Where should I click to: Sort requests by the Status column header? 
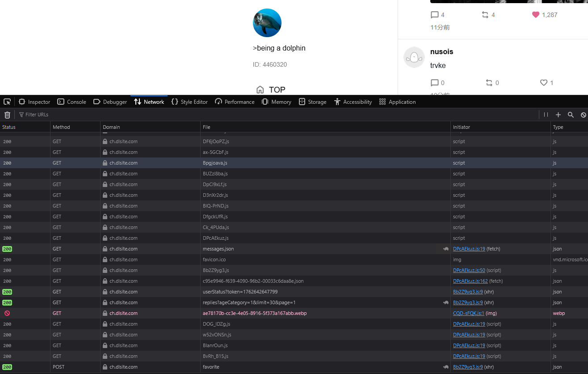(x=9, y=127)
